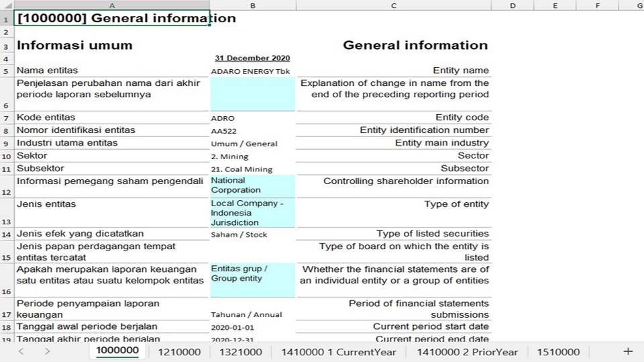This screenshot has height=362, width=644.
Task: Click the '31 December 2020' date cell
Action: click(253, 58)
